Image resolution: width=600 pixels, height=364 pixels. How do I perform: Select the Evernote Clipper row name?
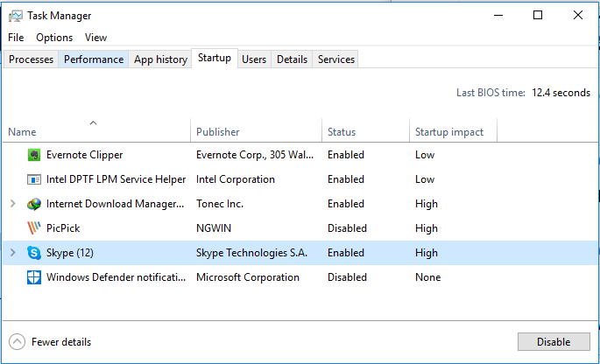[x=85, y=155]
